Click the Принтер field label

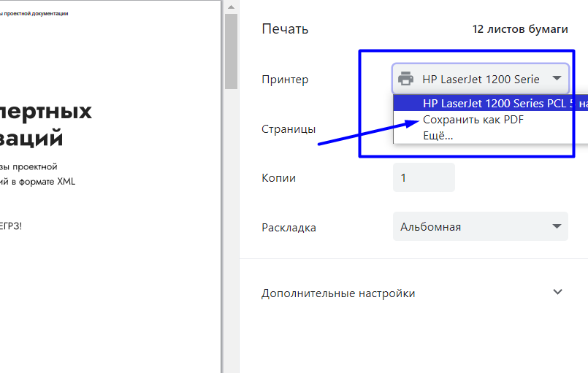click(285, 80)
